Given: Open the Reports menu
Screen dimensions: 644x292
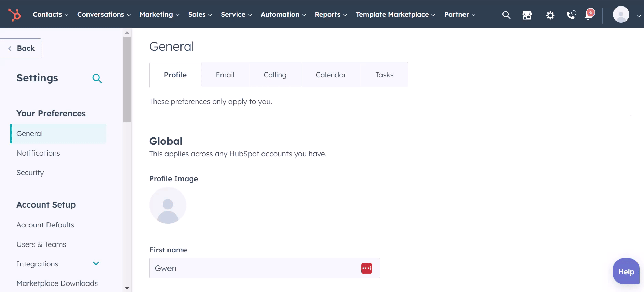Looking at the screenshot, I should coord(331,14).
